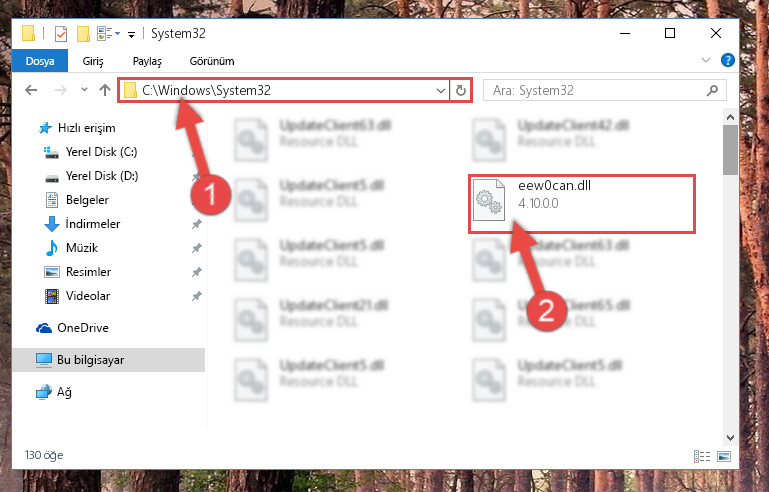Switch to the Görünüm tab
Screen dimensions: 769x492
coord(212,61)
